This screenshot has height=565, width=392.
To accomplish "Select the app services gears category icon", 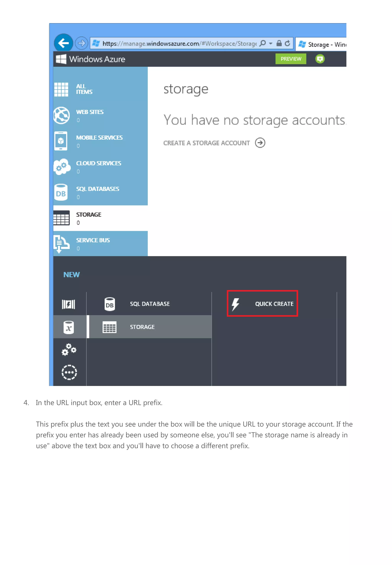I will [x=69, y=350].
